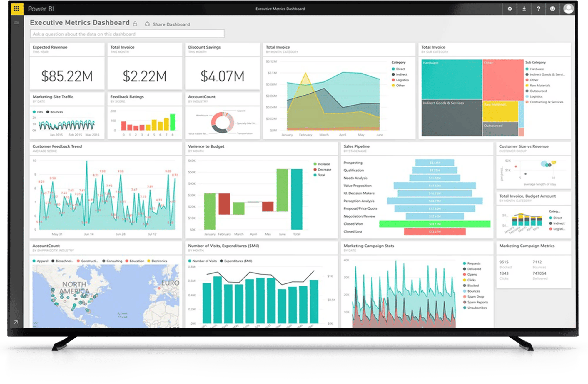The height and width of the screenshot is (384, 588).
Task: Select the Marketing Campaign Stats title
Action: pyautogui.click(x=369, y=246)
